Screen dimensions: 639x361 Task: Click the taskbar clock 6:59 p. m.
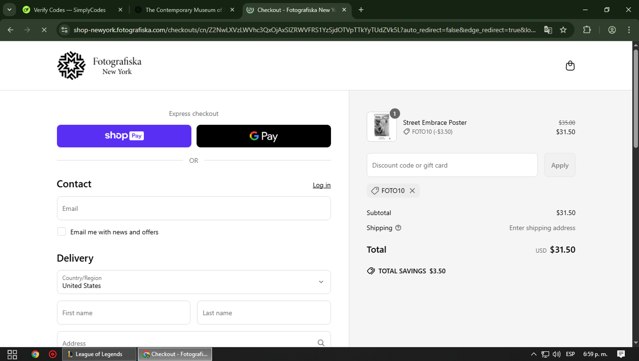595,354
